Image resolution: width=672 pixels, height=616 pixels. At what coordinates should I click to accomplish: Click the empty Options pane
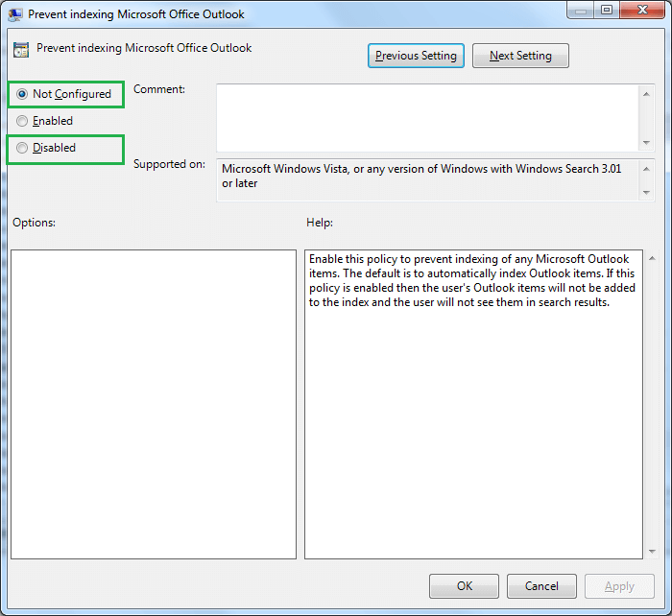(x=154, y=404)
